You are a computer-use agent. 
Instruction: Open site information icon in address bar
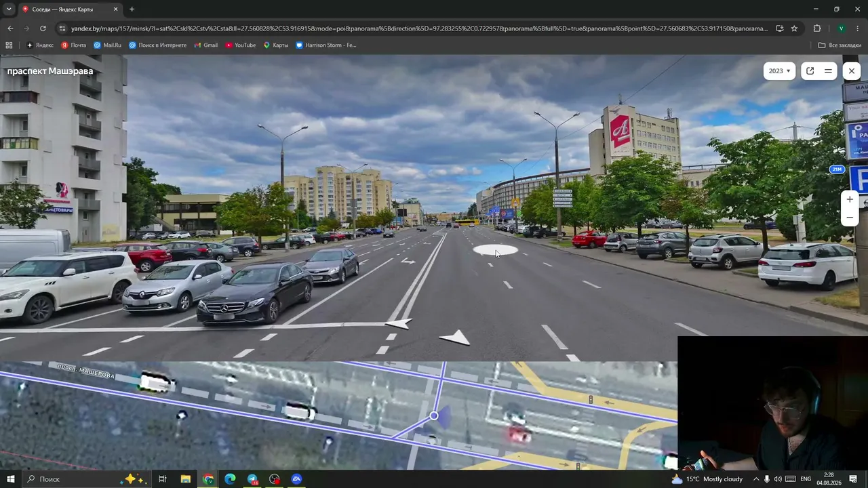point(62,28)
